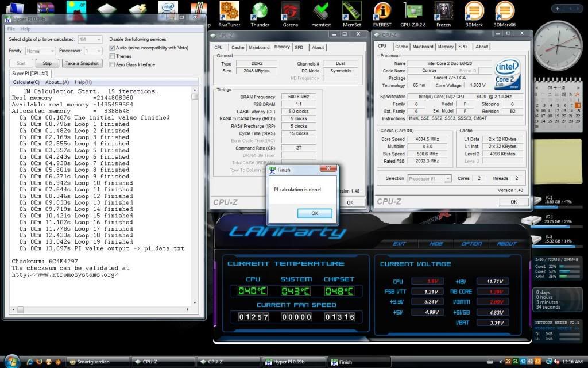Open the EVEREST desktop shortcut
The image size is (588, 368).
click(382, 11)
